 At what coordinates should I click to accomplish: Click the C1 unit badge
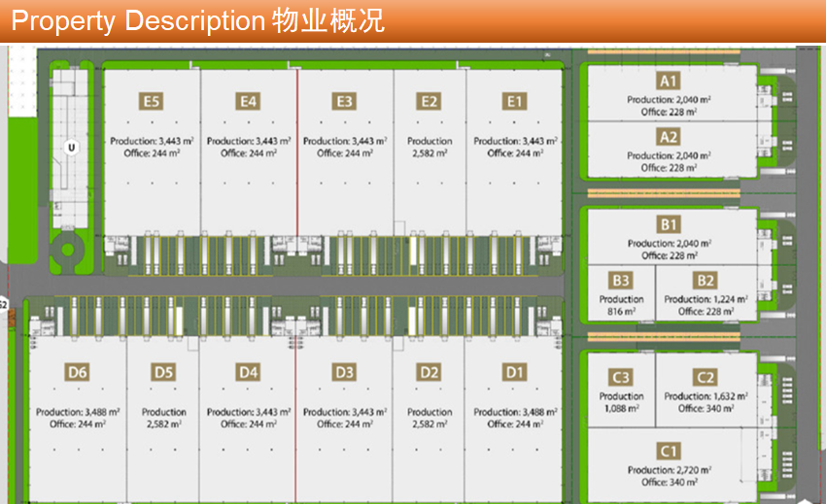(x=669, y=451)
